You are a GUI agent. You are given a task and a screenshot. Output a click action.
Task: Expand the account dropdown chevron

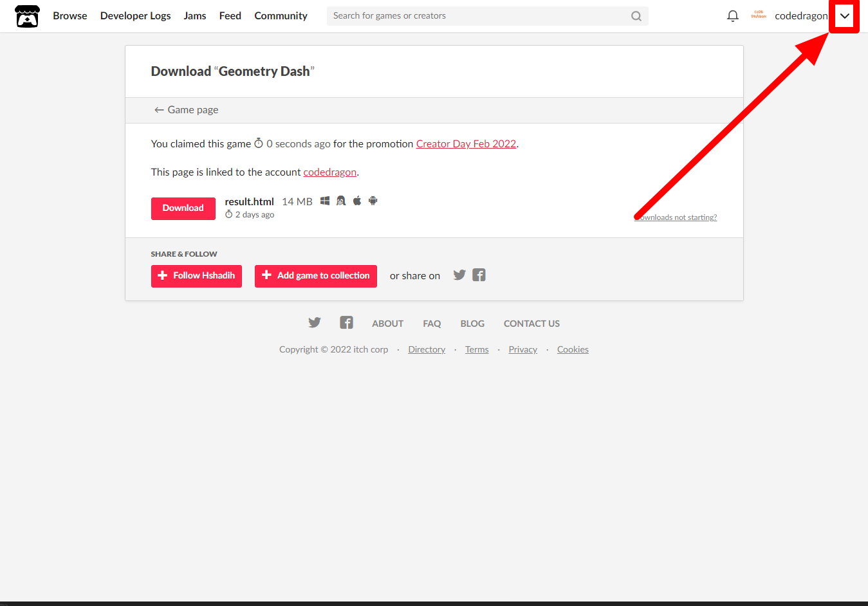(x=845, y=16)
